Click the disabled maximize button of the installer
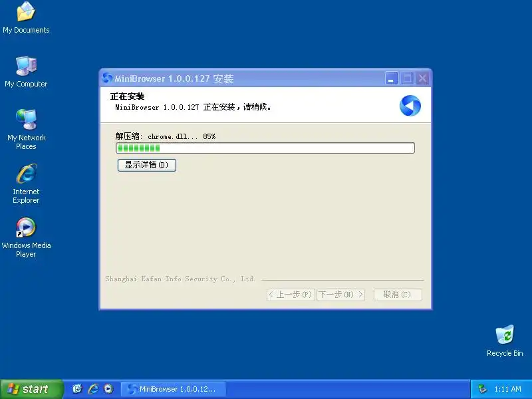The image size is (532, 399). (x=407, y=78)
